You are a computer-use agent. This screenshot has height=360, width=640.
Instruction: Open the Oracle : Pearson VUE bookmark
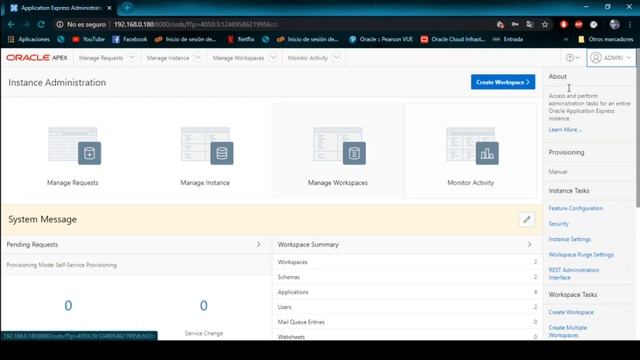point(381,39)
